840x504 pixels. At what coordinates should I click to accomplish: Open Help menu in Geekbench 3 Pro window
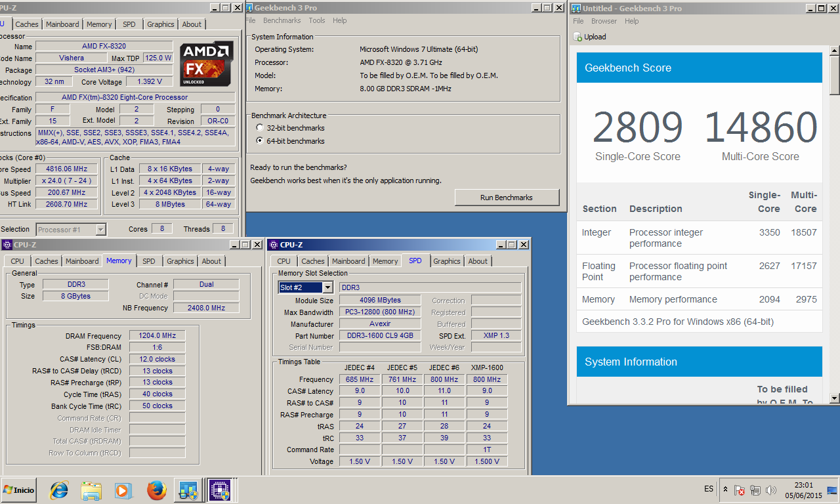click(x=339, y=20)
